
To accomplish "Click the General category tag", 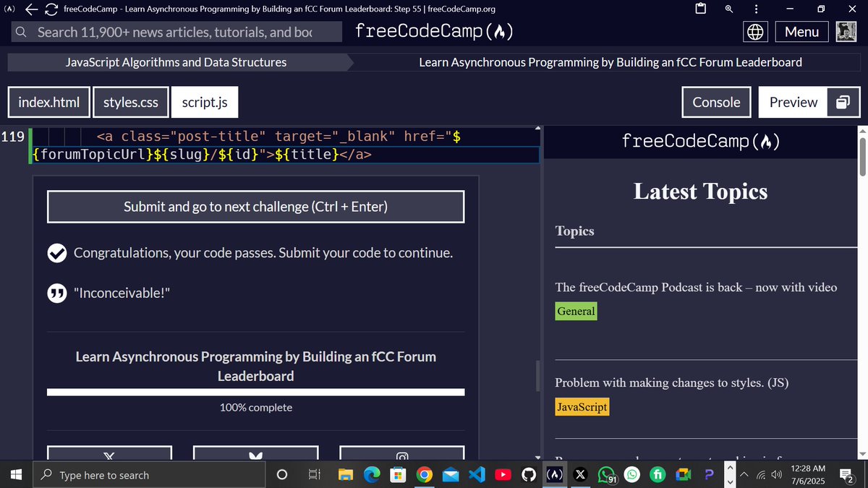I will [576, 312].
